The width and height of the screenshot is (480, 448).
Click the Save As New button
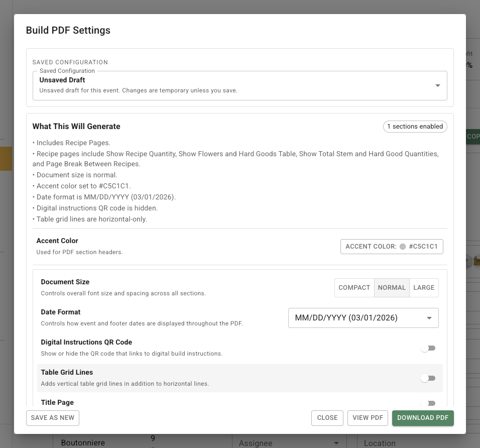click(53, 418)
